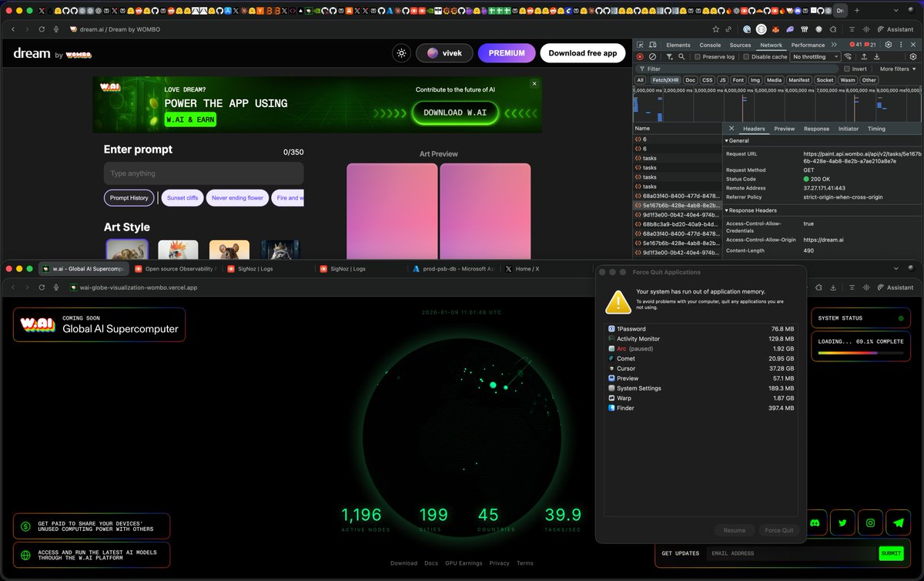The height and width of the screenshot is (581, 924).
Task: Click the Assistant button in top browser window
Action: coord(894,29)
